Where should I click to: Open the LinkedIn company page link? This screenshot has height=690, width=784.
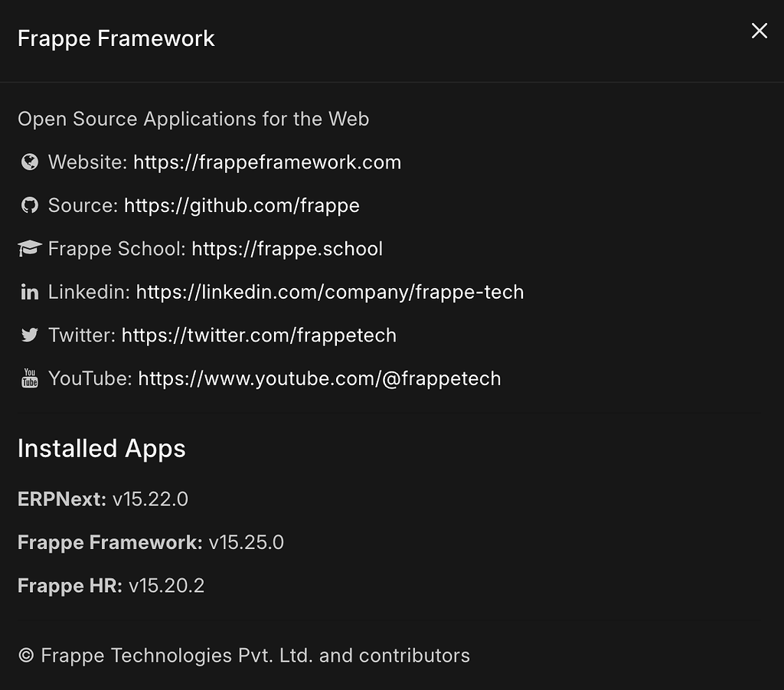pyautogui.click(x=329, y=292)
